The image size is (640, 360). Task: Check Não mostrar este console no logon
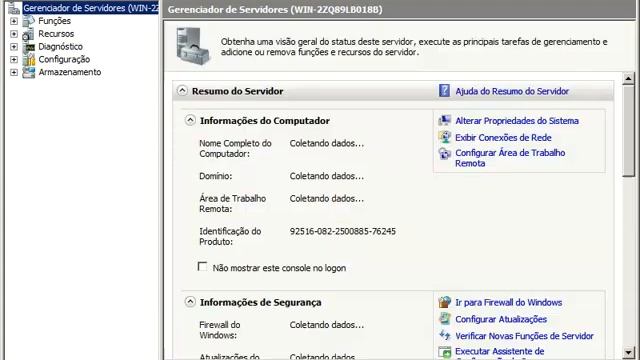pos(202,267)
